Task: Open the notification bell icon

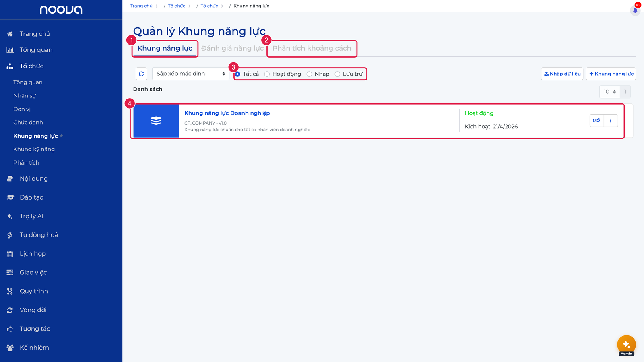Action: [635, 10]
